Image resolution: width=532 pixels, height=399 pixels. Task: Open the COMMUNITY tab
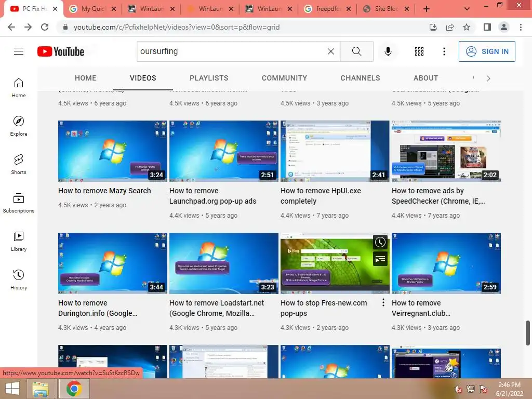[x=284, y=78]
